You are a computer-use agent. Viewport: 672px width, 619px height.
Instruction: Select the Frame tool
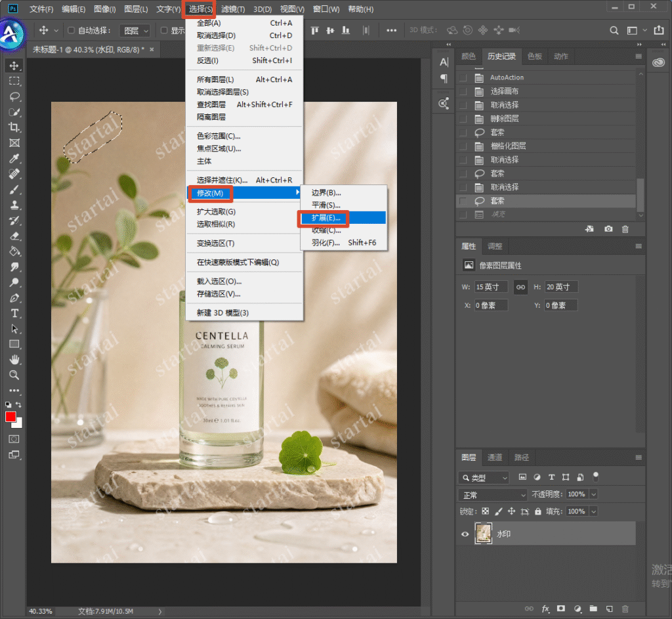click(x=14, y=142)
